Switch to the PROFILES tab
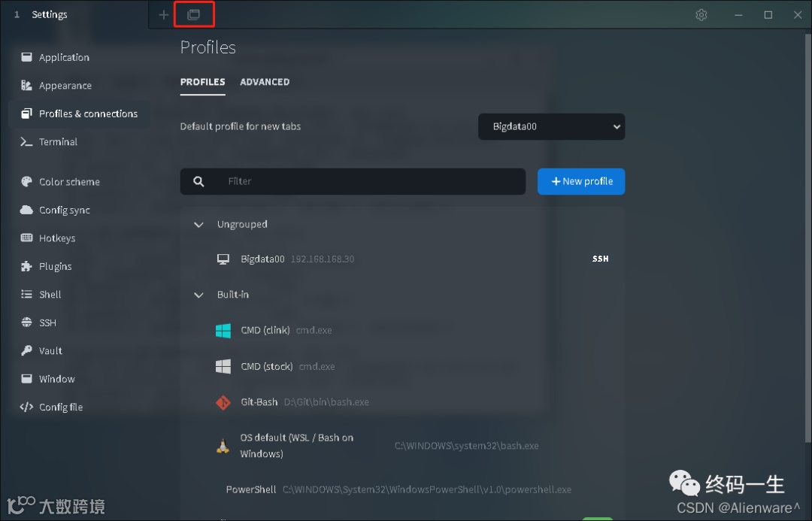Image resolution: width=812 pixels, height=521 pixels. tap(202, 82)
